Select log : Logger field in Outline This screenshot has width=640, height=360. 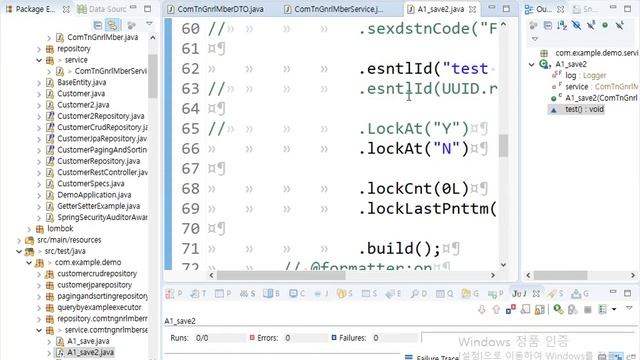585,76
